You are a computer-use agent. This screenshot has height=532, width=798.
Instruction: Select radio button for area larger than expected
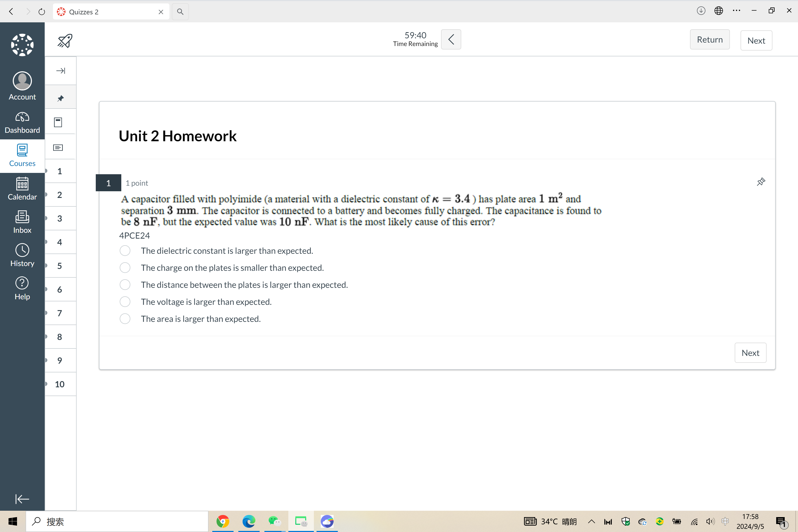(125, 319)
